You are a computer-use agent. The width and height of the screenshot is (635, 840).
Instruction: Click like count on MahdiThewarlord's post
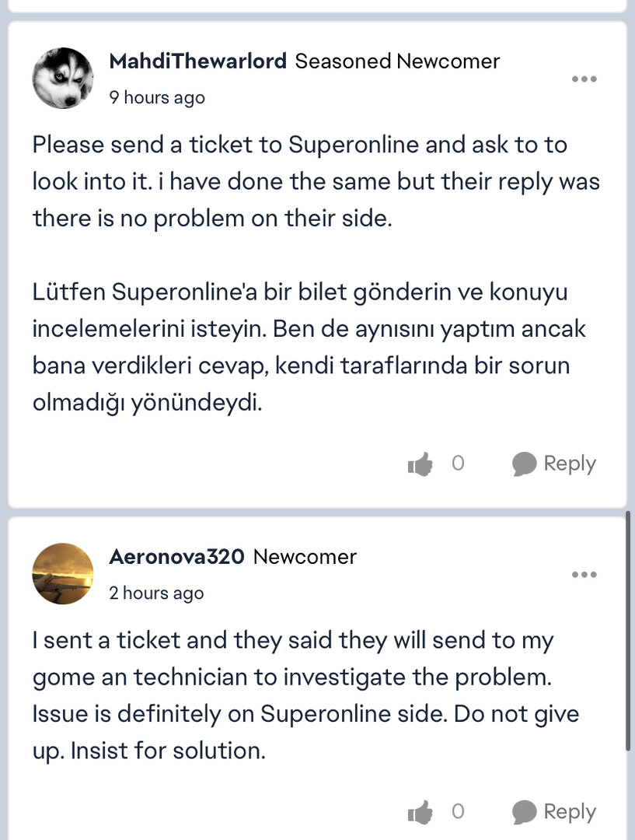coord(458,464)
